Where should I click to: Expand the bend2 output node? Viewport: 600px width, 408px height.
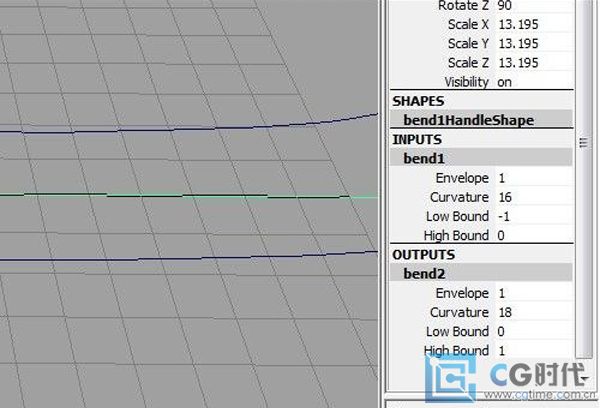423,273
